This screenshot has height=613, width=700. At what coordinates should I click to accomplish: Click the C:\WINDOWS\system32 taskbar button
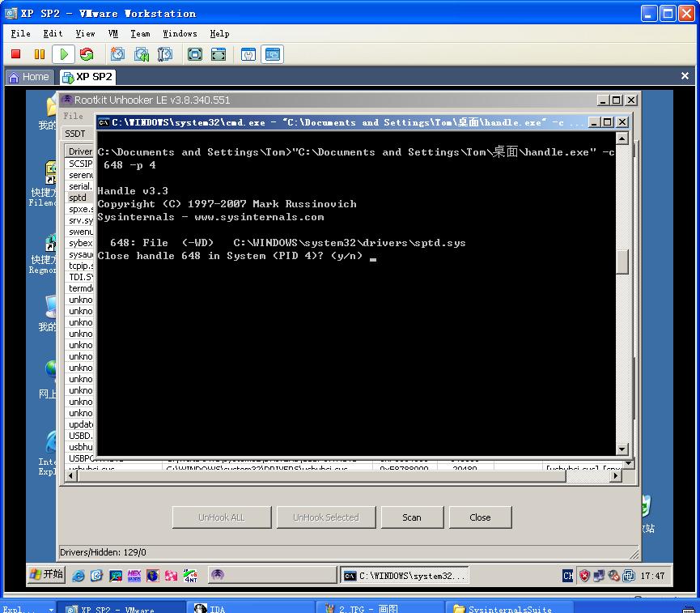pyautogui.click(x=404, y=576)
